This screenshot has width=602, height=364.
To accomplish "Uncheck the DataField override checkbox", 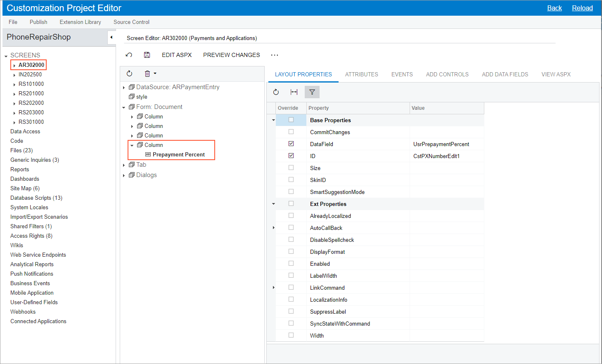I will tap(291, 144).
